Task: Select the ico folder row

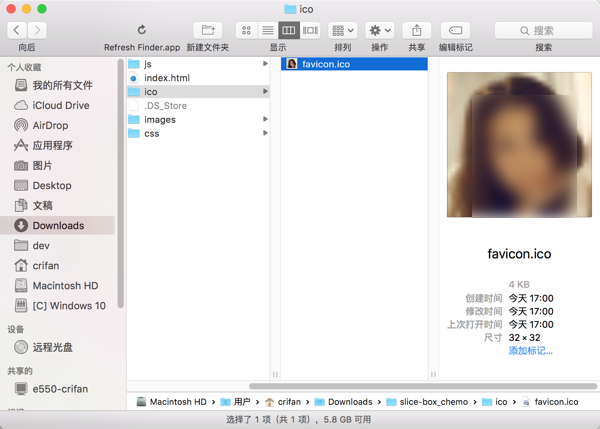Action: point(198,92)
